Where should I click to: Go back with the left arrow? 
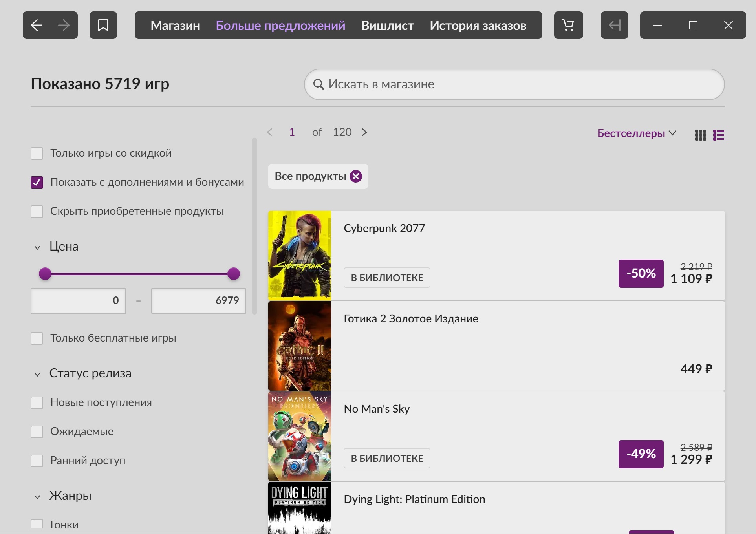(x=37, y=25)
